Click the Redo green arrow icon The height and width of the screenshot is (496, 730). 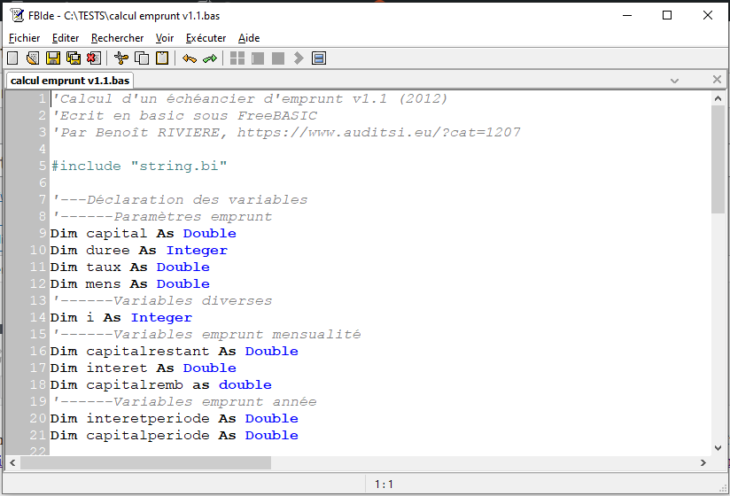210,59
